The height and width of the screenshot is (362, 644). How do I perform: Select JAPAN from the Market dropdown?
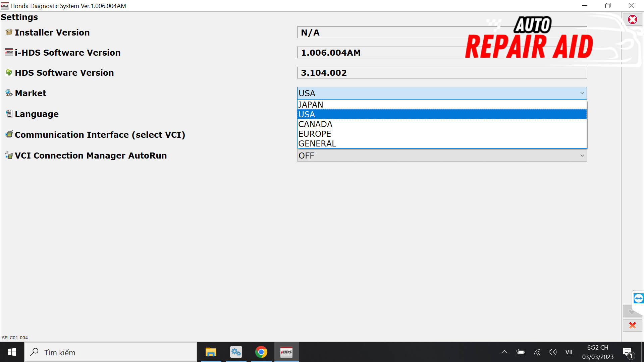click(441, 104)
